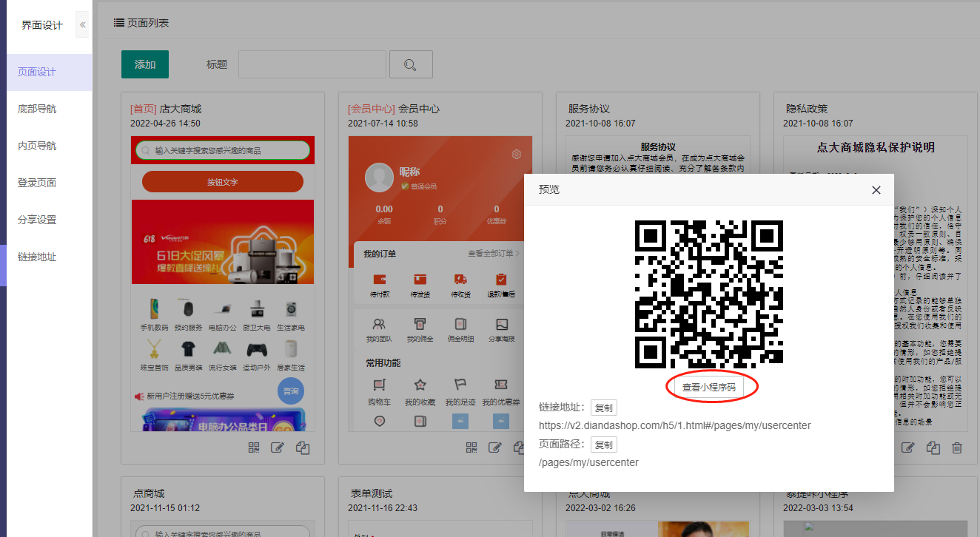This screenshot has width=980, height=537.
Task: Click the magnifier search button
Action: pos(411,64)
